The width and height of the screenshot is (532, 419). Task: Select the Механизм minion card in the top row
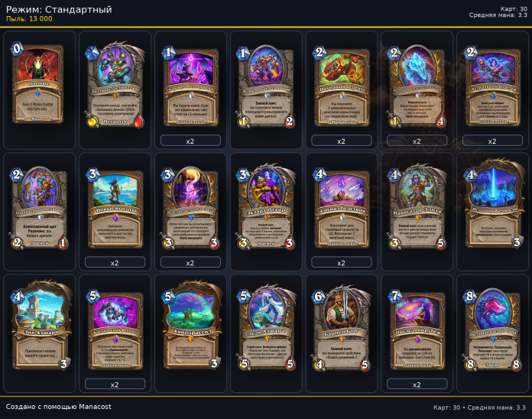[x=115, y=85]
